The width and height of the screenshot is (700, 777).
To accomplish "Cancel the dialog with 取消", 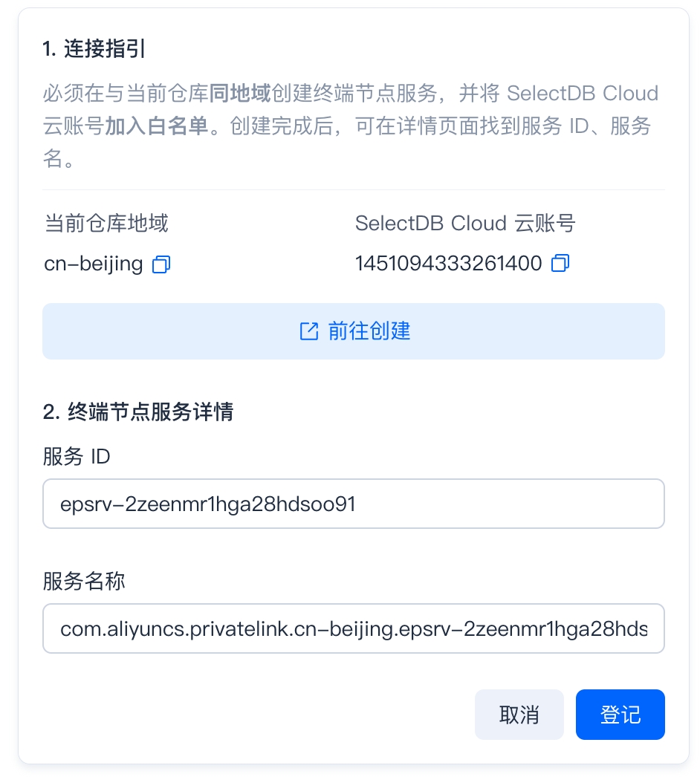I will point(519,715).
